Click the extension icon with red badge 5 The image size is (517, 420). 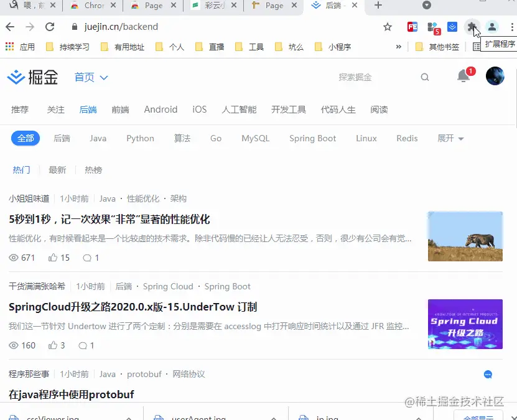point(432,26)
